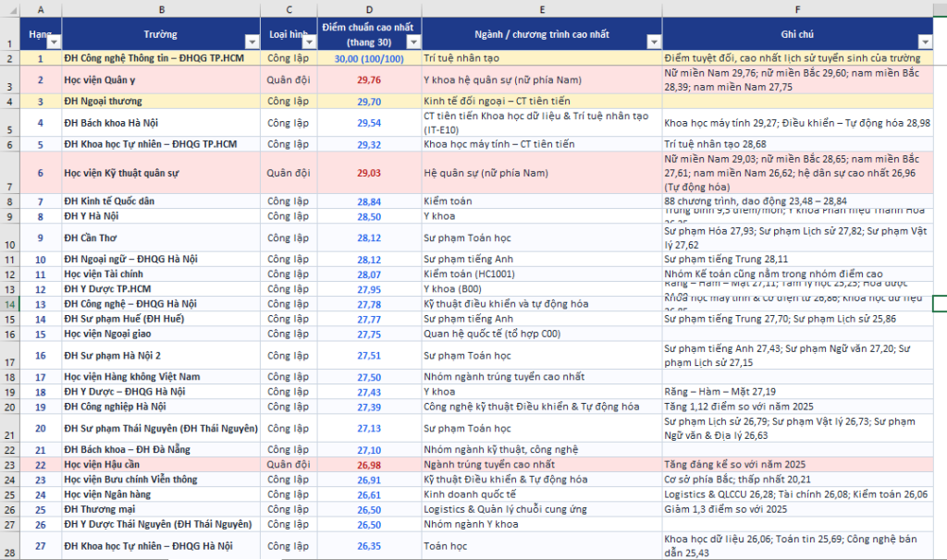This screenshot has width=947, height=560.
Task: Select row 14 header
Action: 9,303
